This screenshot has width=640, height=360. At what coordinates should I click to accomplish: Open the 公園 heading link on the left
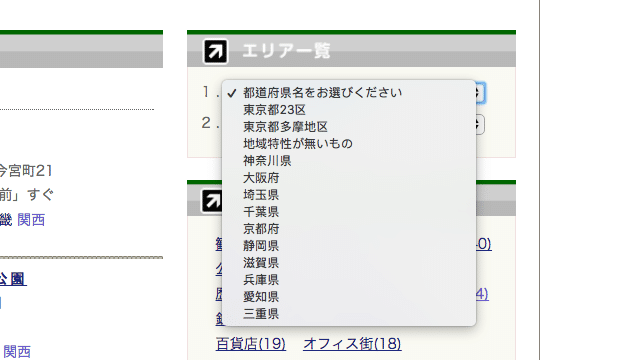click(13, 279)
